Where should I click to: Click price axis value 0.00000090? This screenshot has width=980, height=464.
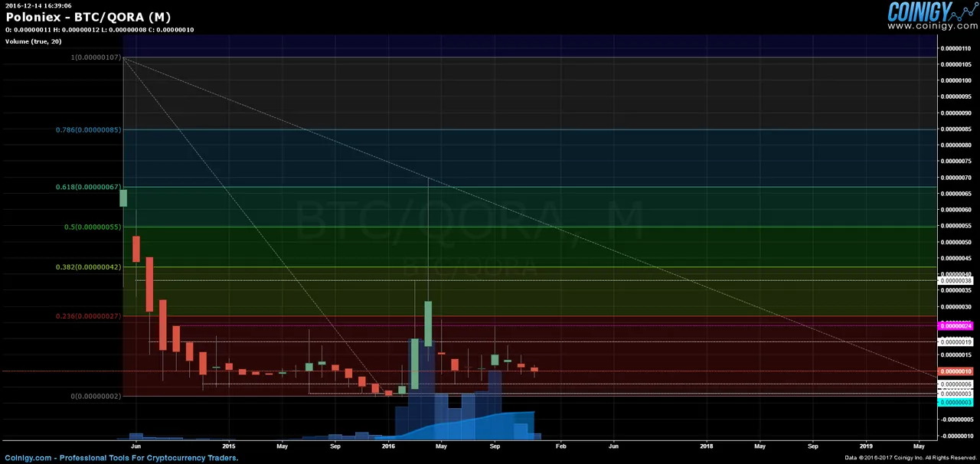pos(956,113)
